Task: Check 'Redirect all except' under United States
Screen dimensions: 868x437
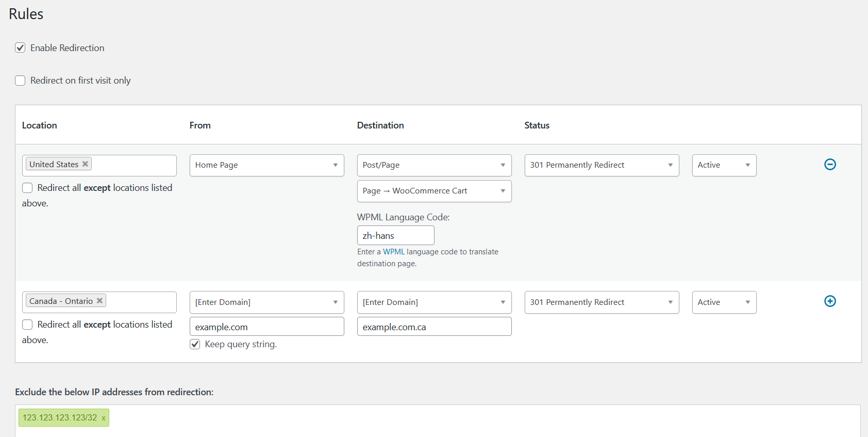Action: [x=27, y=188]
